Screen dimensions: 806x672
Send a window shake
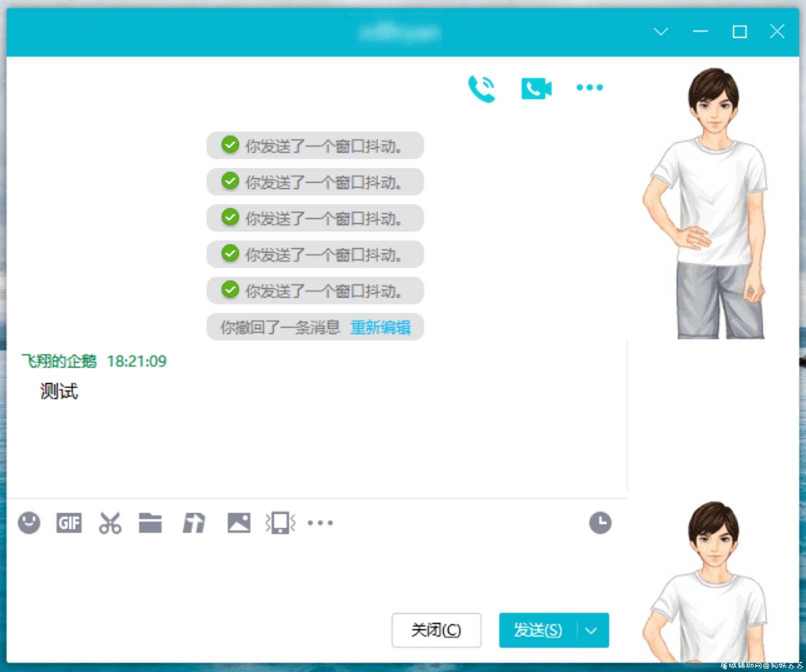pos(280,523)
